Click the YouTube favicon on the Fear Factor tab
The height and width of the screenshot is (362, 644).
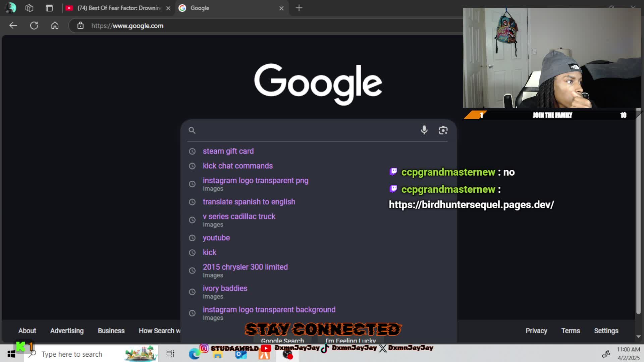[x=69, y=8]
